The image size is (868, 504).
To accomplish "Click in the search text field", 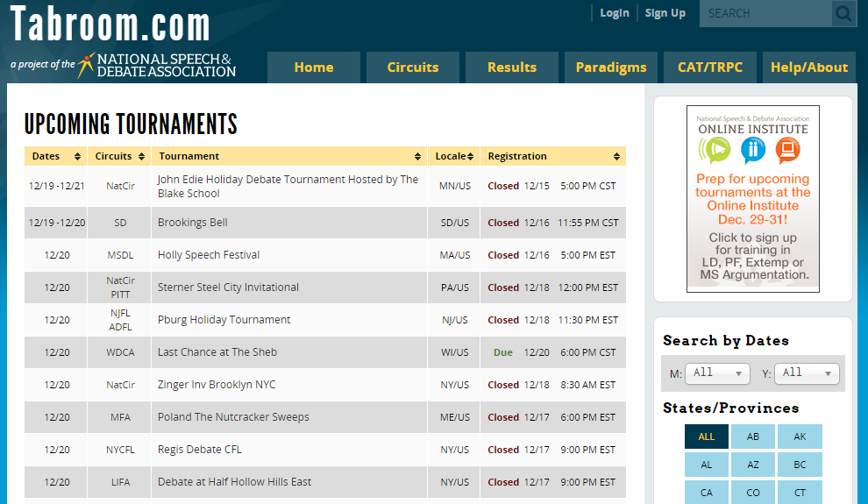I will pos(763,14).
